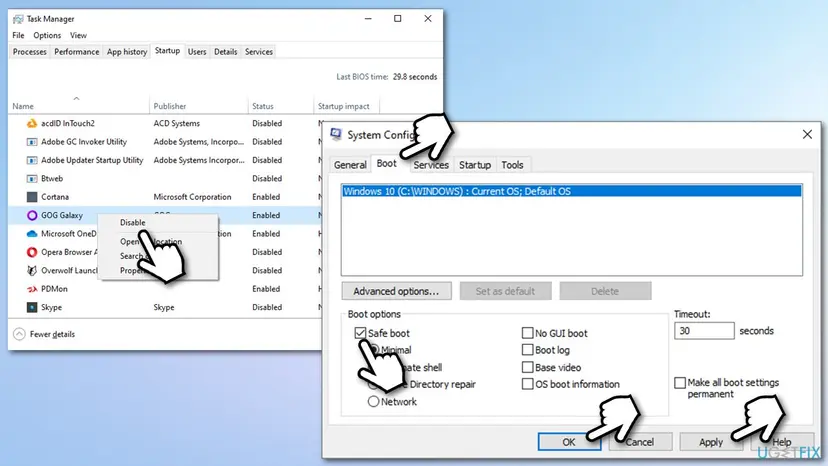Screen dimensions: 828x466
Task: Select the Network radio button
Action: pyautogui.click(x=373, y=402)
